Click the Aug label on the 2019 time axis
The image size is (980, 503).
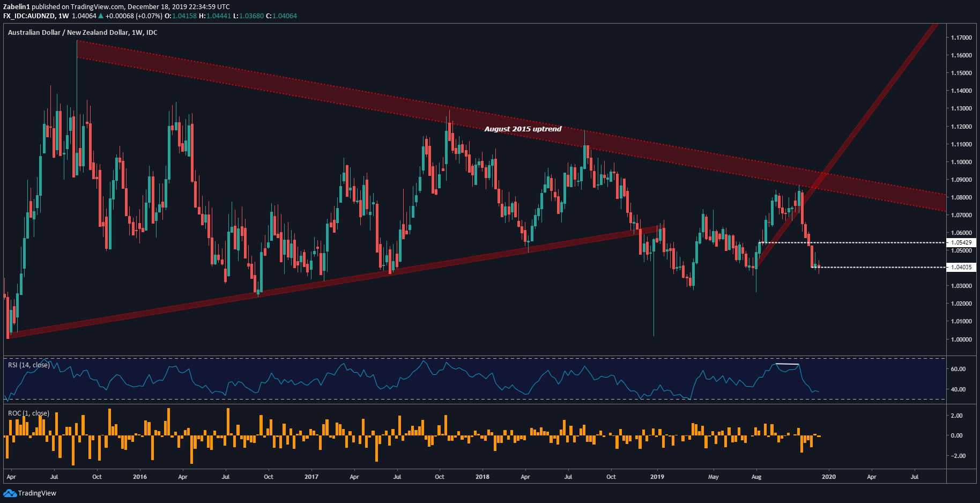tap(756, 477)
